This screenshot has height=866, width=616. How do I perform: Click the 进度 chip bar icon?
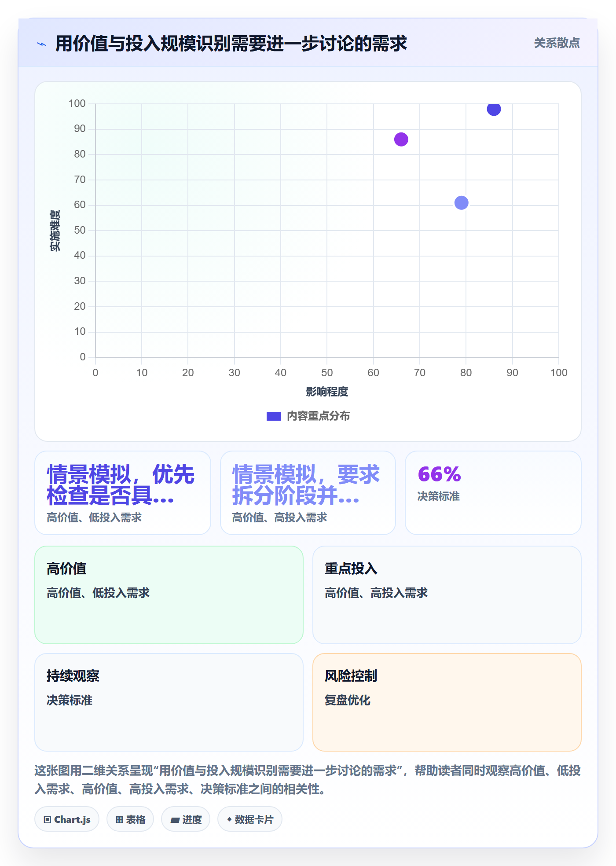point(175,820)
